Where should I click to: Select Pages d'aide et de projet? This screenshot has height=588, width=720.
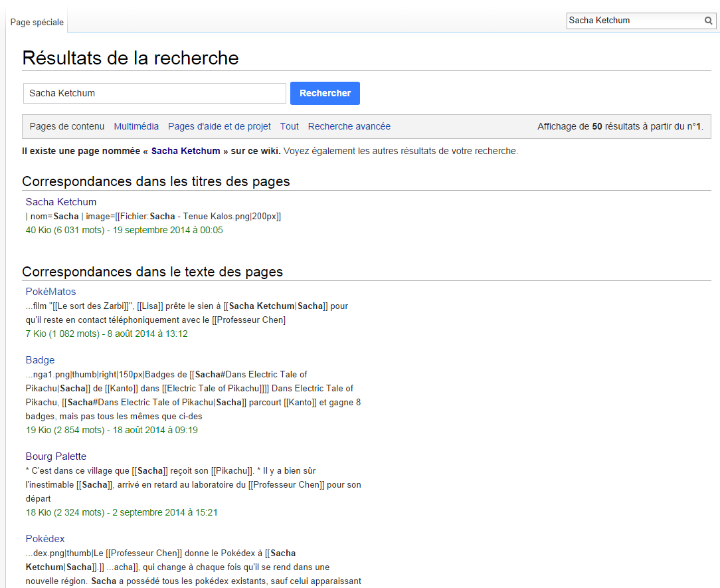[219, 126]
